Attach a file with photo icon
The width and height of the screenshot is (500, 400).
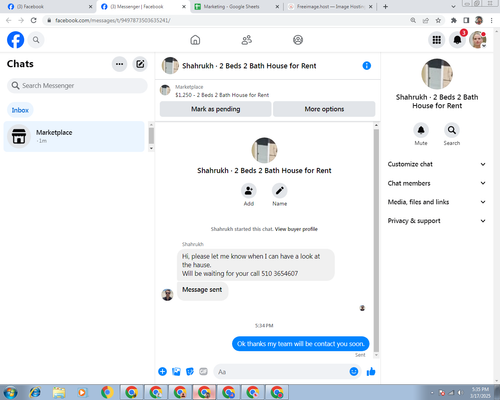pyautogui.click(x=176, y=371)
